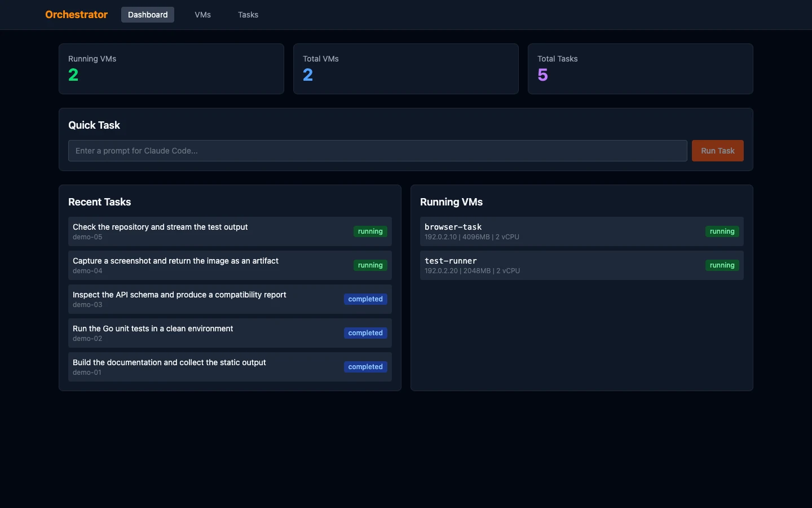Screen dimensions: 812x508
Task: Open the Orchestrator logo link
Action: (76, 15)
